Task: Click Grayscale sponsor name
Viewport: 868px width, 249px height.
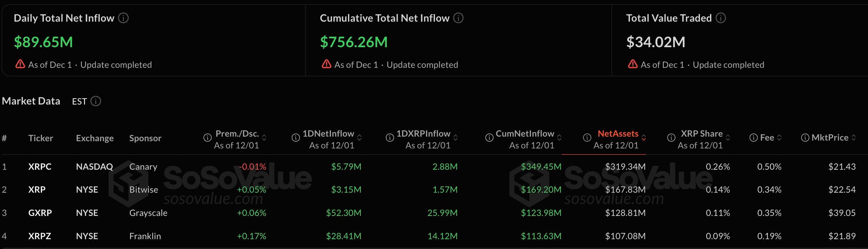Action: 148,213
